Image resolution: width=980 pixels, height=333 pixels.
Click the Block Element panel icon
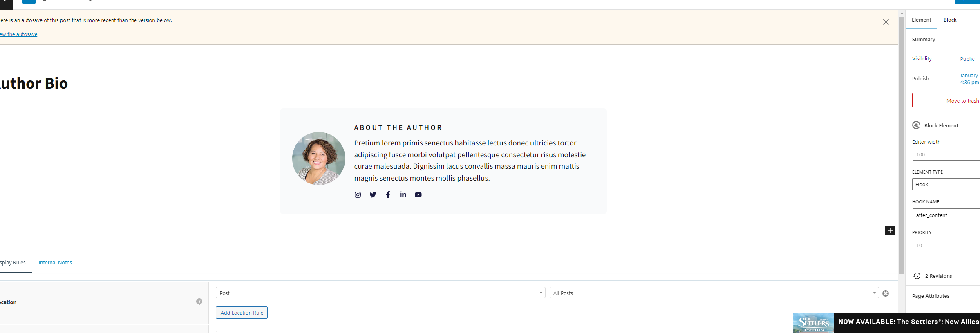(916, 125)
